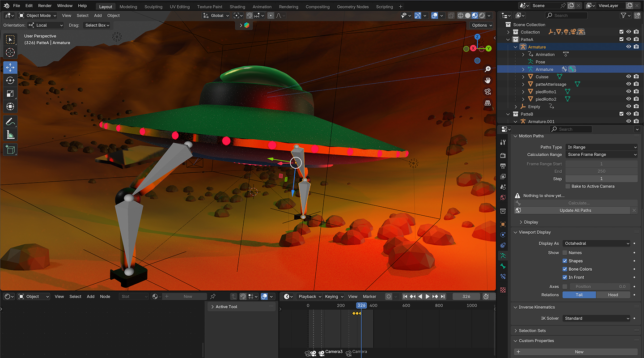Switch viewport to wireframe shading
Screen dimensions: 644x358
[x=461, y=15]
